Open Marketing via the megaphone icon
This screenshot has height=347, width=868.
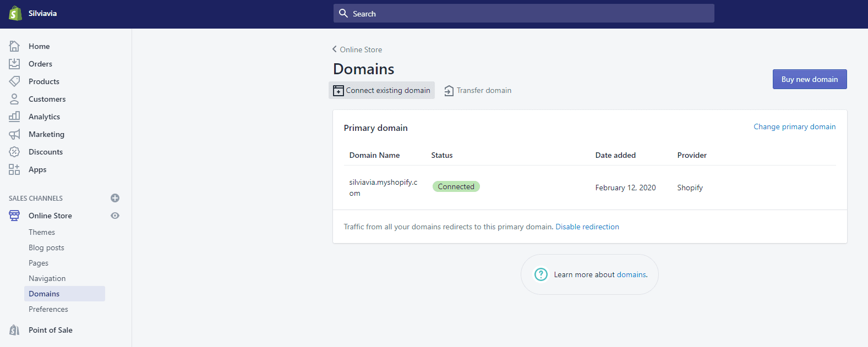14,134
